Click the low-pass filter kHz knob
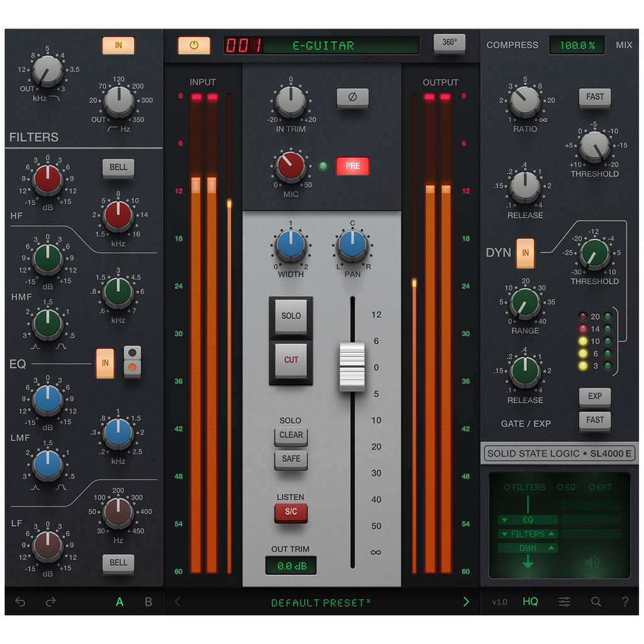 tap(48, 70)
